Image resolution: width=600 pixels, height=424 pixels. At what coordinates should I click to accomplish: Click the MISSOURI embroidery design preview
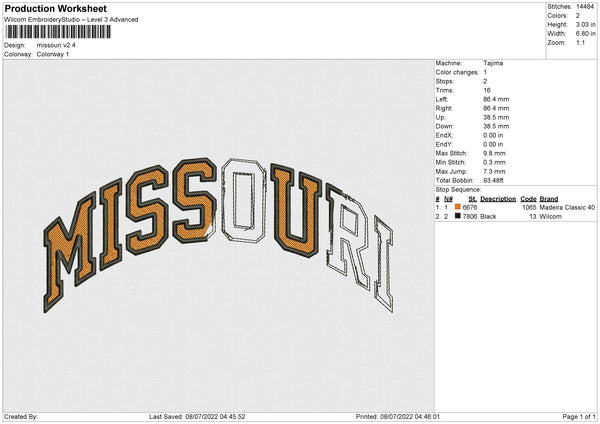218,235
